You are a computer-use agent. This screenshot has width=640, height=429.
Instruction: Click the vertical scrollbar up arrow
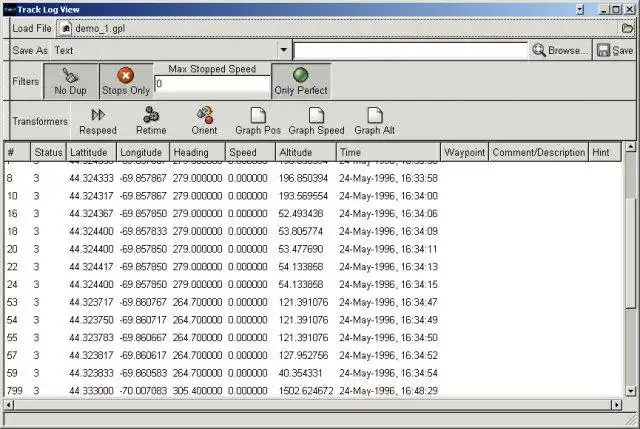click(x=631, y=147)
